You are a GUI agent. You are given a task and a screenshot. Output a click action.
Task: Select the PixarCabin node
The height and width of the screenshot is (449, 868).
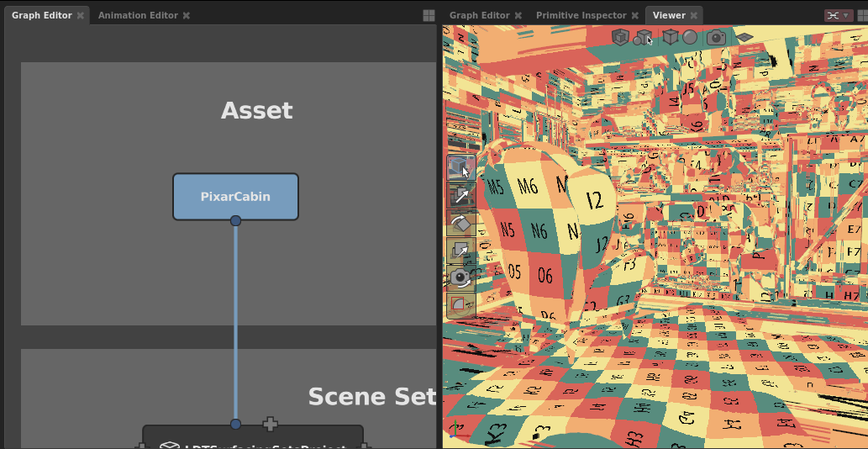tap(235, 197)
